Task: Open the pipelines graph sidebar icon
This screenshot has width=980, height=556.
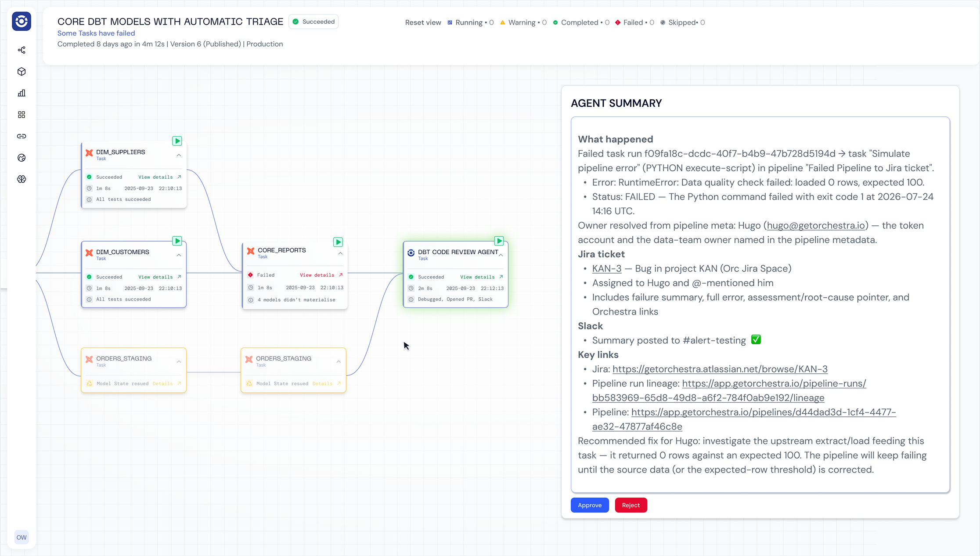Action: coord(22,50)
